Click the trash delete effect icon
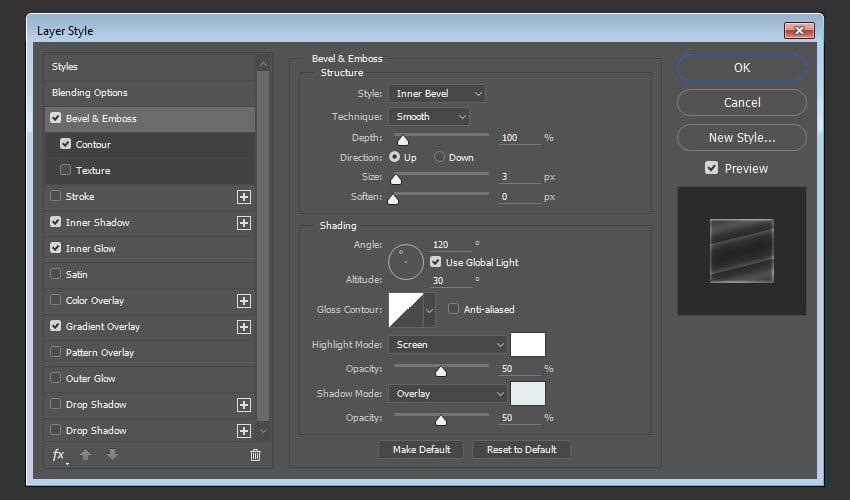 click(x=255, y=455)
